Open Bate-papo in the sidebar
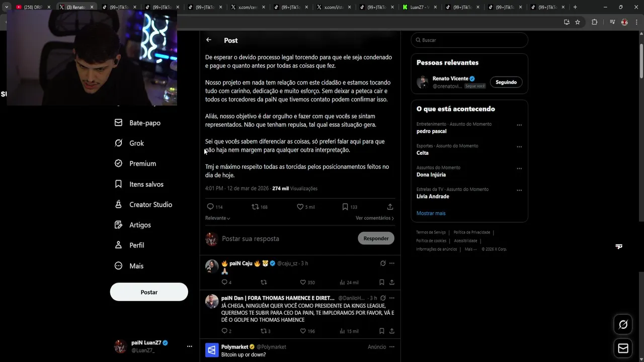This screenshot has width=644, height=362. (x=138, y=123)
